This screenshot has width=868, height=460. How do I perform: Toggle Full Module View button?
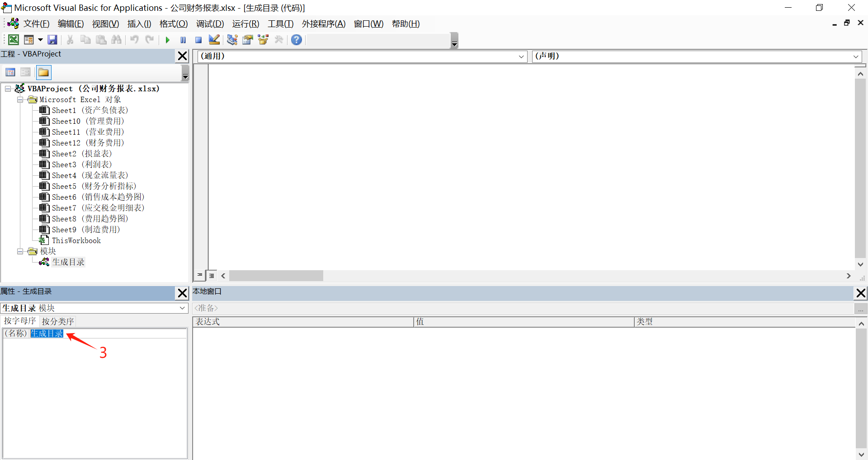click(212, 275)
